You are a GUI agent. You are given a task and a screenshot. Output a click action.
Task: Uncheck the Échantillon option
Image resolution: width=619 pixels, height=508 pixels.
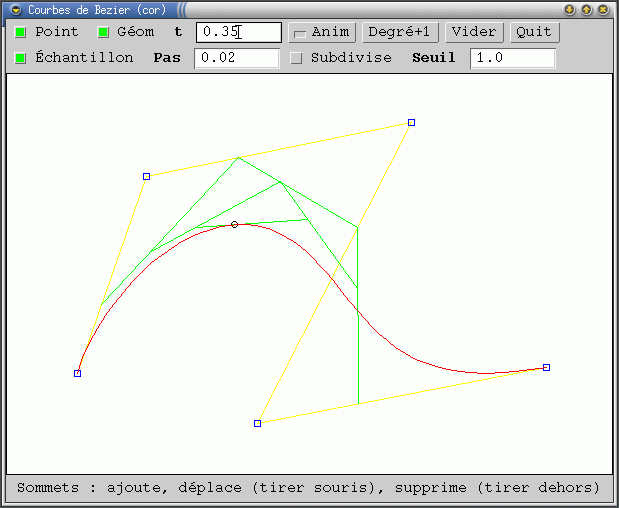(x=21, y=58)
